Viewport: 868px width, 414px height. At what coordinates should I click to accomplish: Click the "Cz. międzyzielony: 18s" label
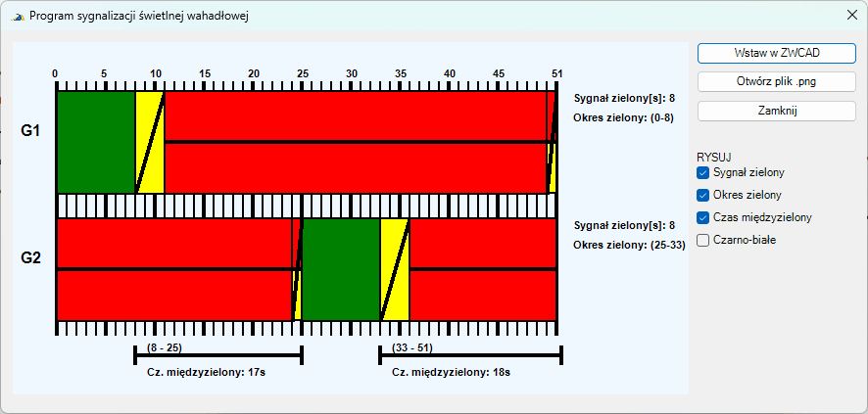(x=452, y=373)
